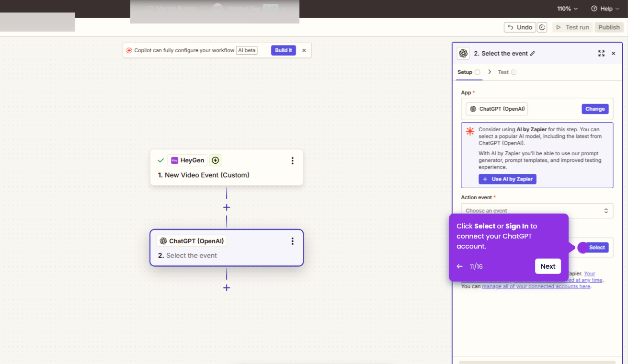Click the Copilot icon in the banner

129,50
